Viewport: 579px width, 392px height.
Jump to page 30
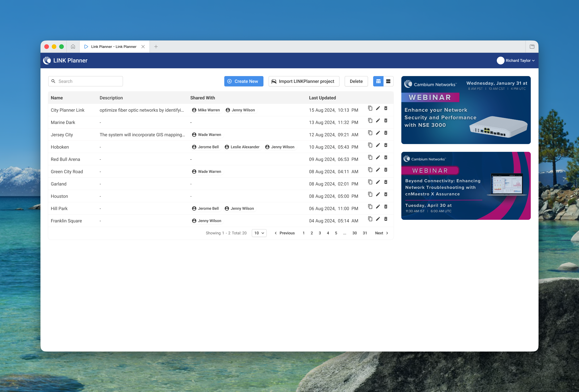pyautogui.click(x=355, y=233)
